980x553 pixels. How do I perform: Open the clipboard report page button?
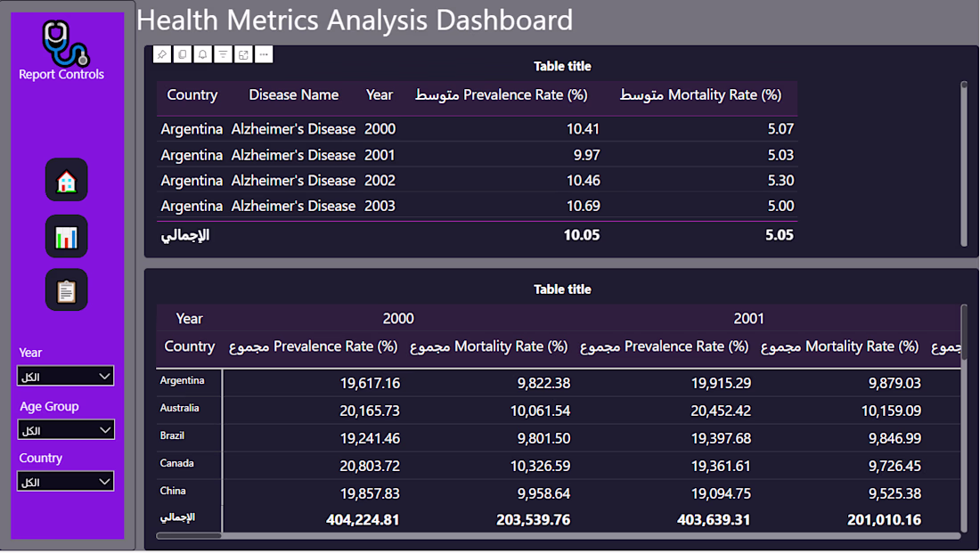point(66,290)
